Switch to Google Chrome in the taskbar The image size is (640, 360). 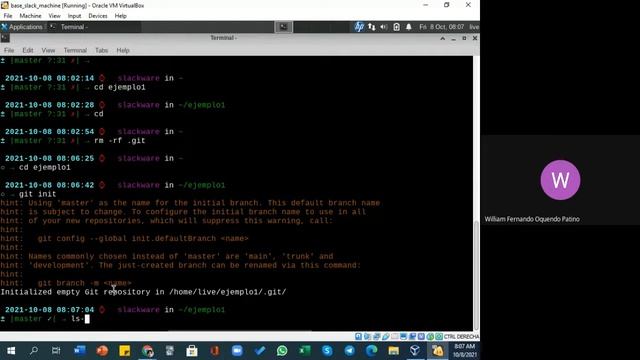147,351
